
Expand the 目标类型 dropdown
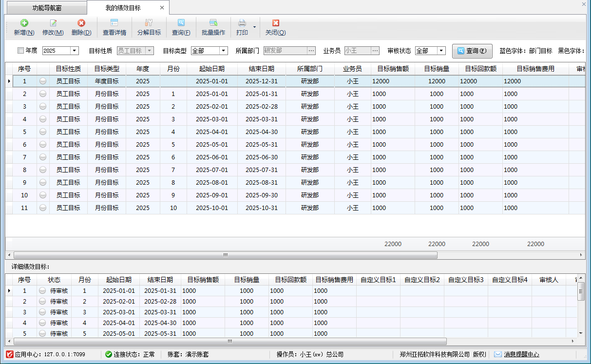pos(224,51)
